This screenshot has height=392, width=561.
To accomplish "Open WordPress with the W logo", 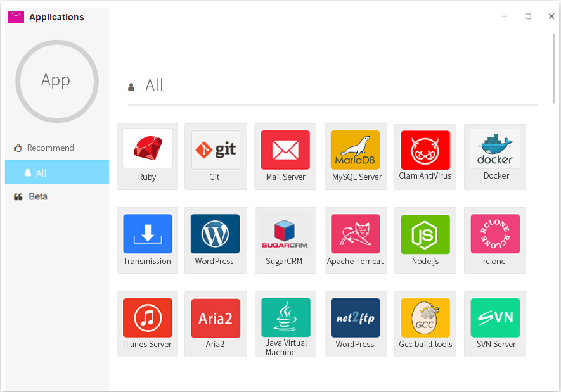I will (x=215, y=234).
